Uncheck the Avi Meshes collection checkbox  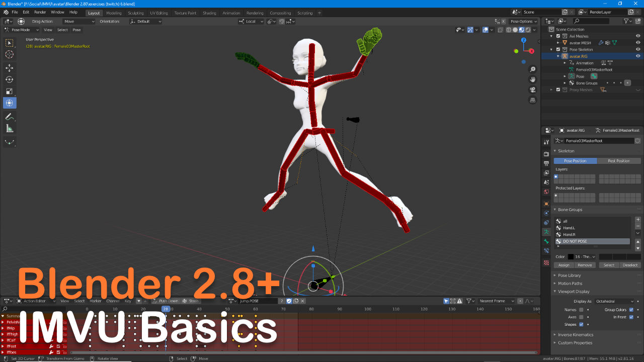click(x=558, y=36)
